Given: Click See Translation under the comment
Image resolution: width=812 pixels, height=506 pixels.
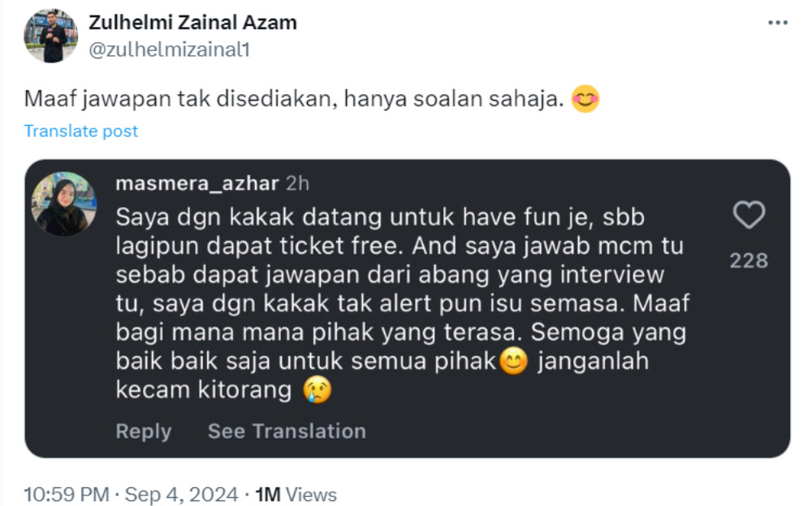Looking at the screenshot, I should 287,431.
